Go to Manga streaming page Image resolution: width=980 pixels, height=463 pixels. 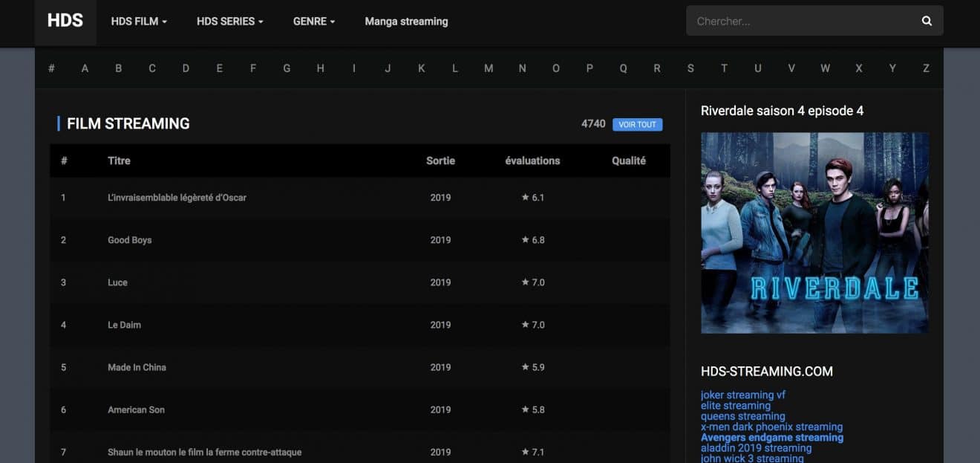click(406, 22)
